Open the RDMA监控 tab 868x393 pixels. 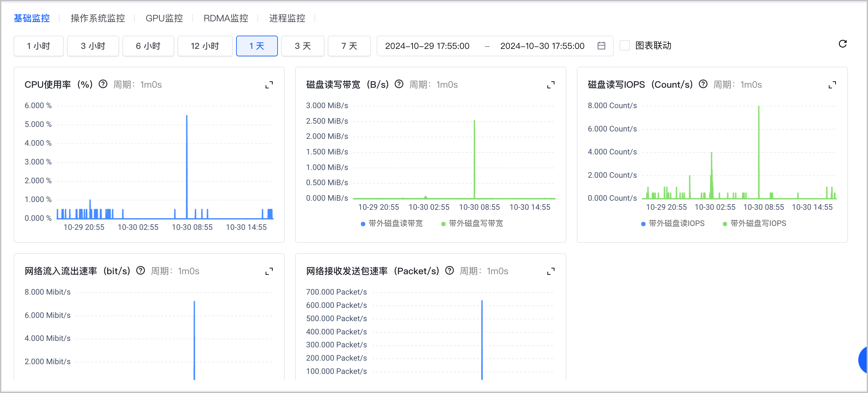(x=226, y=18)
